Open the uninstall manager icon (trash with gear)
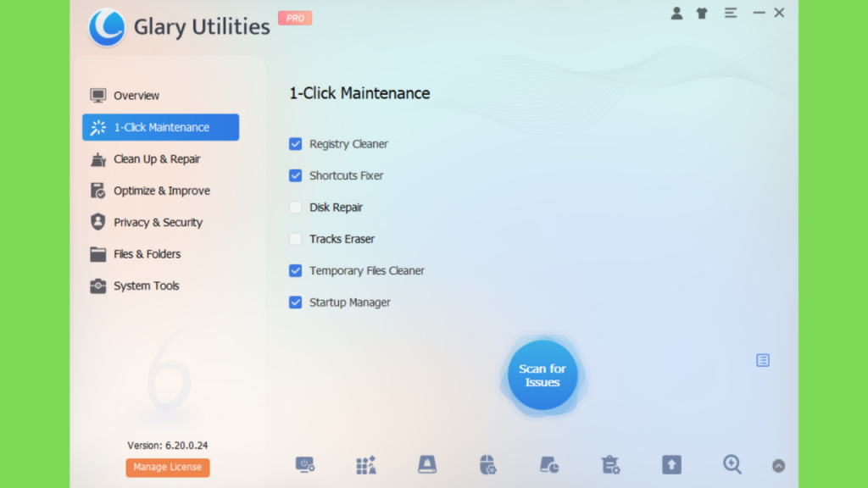868x488 pixels. [x=610, y=465]
